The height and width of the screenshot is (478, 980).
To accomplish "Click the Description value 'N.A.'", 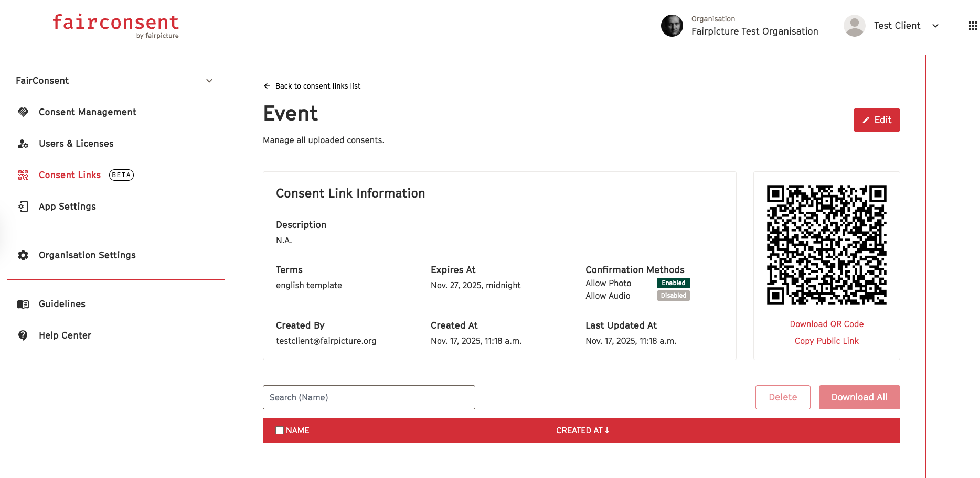I will (x=284, y=241).
